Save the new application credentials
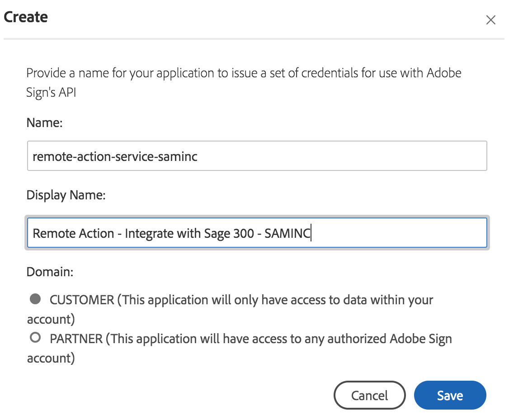This screenshot has width=509, height=420. [x=450, y=396]
